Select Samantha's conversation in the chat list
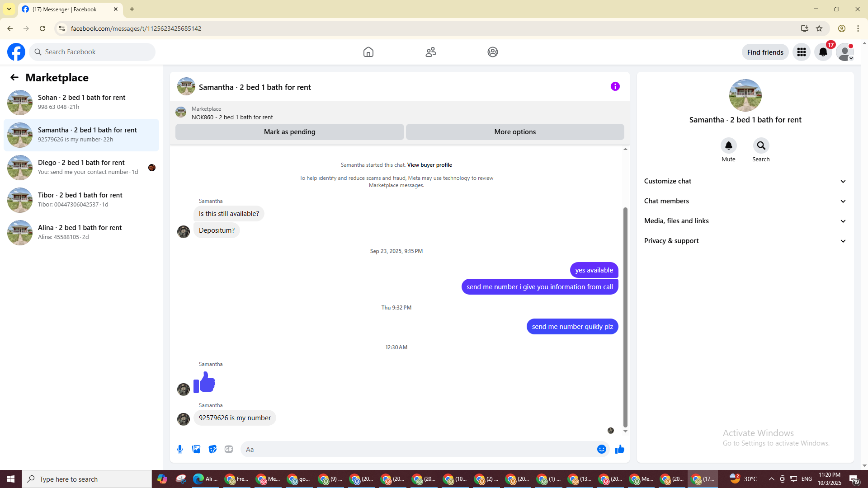Screen dimensions: 868x488 (x=81, y=135)
